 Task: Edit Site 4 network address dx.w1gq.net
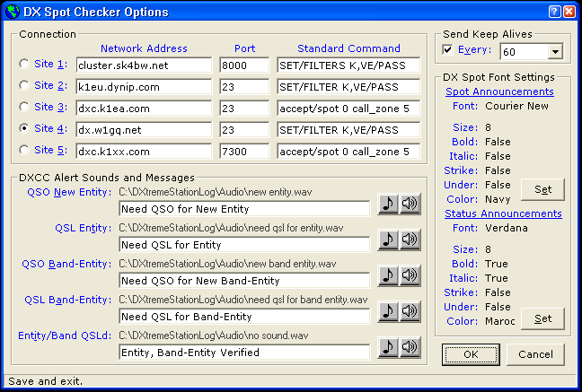[144, 130]
